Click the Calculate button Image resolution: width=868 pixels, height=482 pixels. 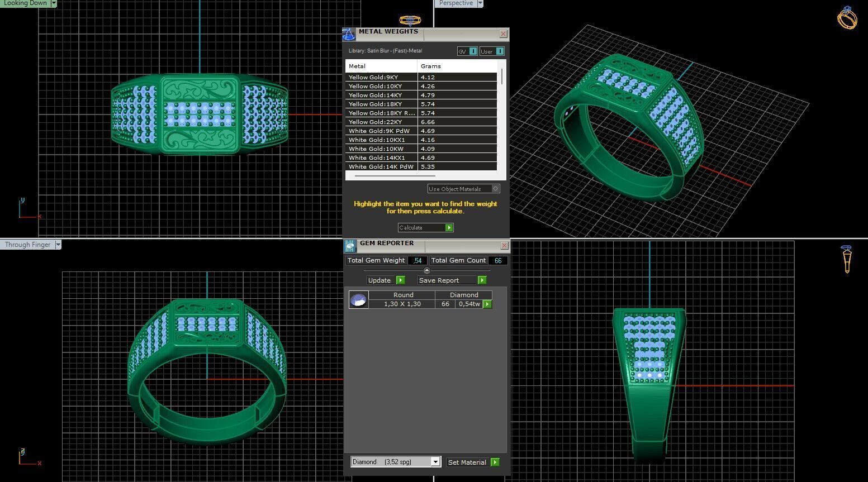425,228
